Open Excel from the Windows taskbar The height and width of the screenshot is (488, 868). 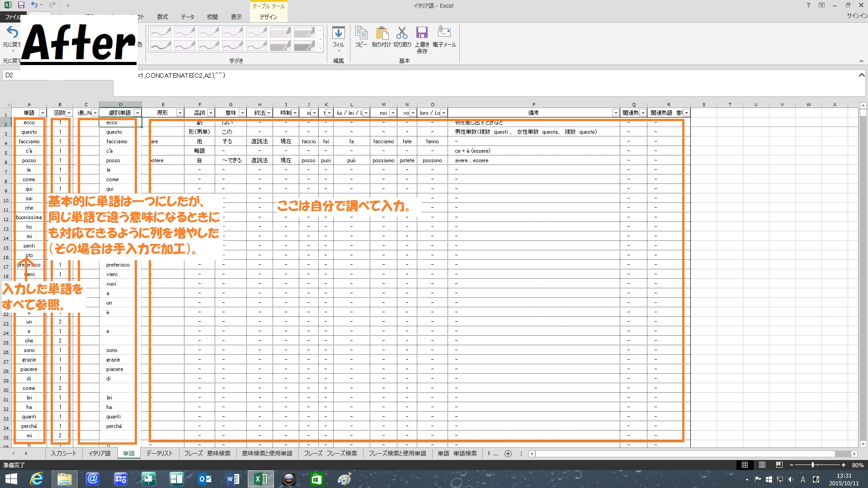[261, 479]
